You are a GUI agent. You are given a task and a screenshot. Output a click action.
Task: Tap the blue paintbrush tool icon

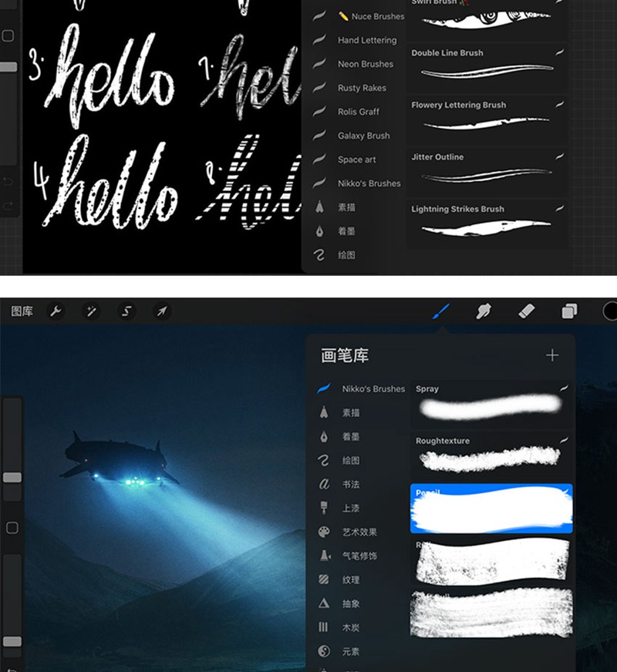tap(441, 311)
